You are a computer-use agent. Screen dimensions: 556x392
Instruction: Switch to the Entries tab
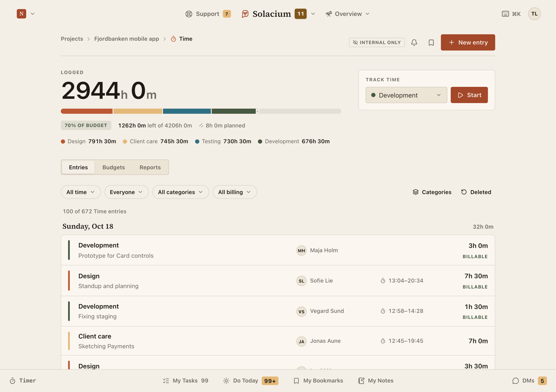tap(78, 167)
